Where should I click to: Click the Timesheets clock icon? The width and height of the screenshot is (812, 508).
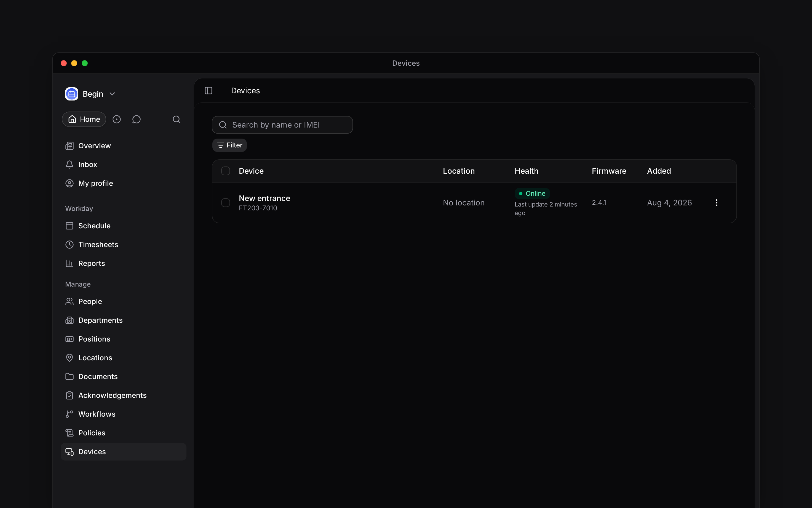pos(70,245)
